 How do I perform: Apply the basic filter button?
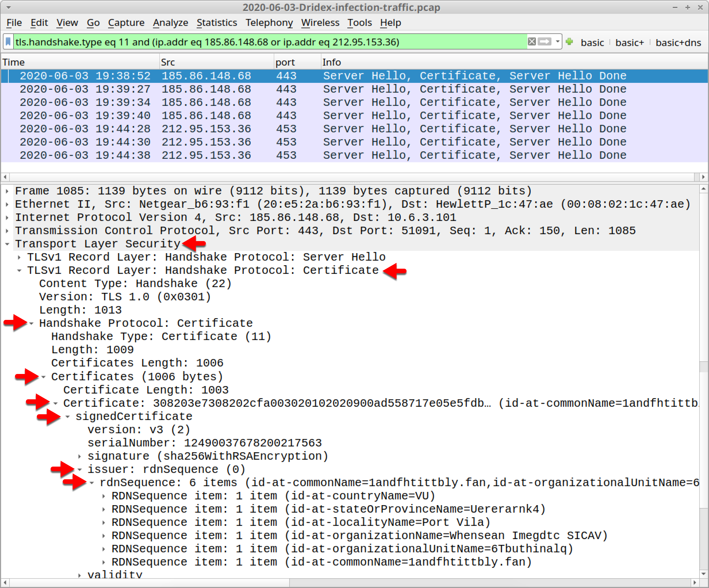pyautogui.click(x=592, y=42)
